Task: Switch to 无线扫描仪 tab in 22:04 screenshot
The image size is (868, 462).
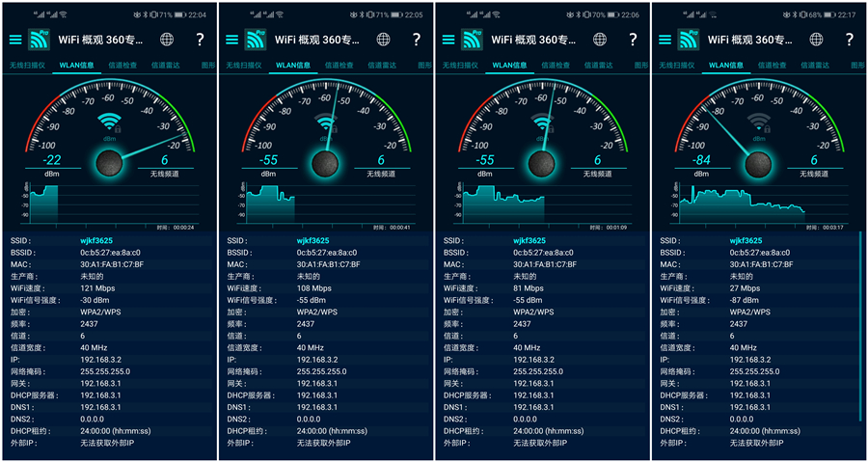Action: click(x=27, y=66)
